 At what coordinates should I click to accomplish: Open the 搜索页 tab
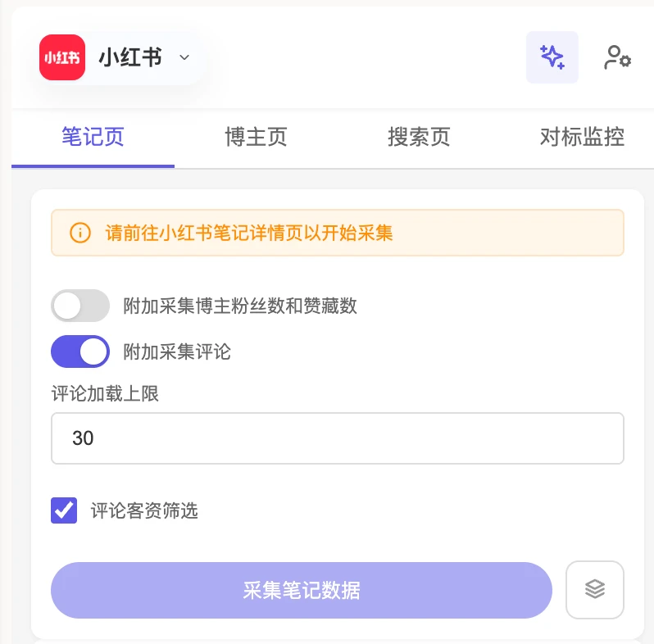click(419, 137)
